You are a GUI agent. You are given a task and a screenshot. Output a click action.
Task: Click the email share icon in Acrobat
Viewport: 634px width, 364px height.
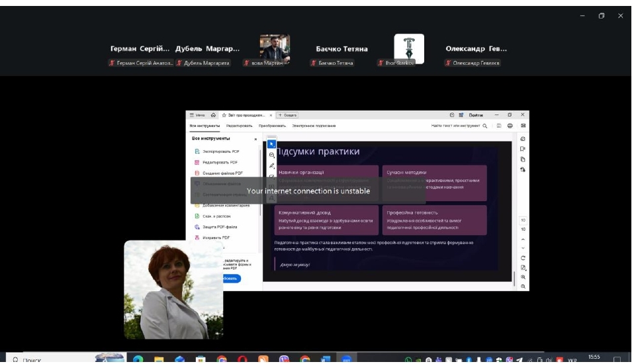[x=523, y=126]
